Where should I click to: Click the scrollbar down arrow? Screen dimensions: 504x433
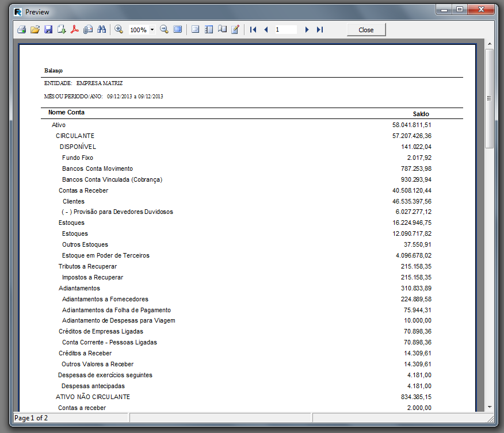[489, 407]
